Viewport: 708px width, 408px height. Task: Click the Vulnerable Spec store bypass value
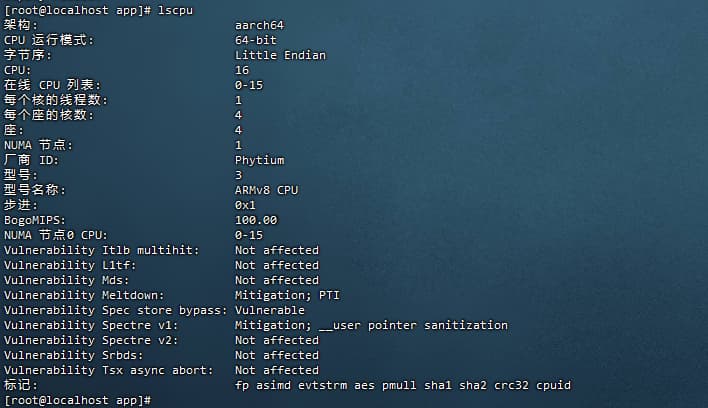[x=270, y=310]
